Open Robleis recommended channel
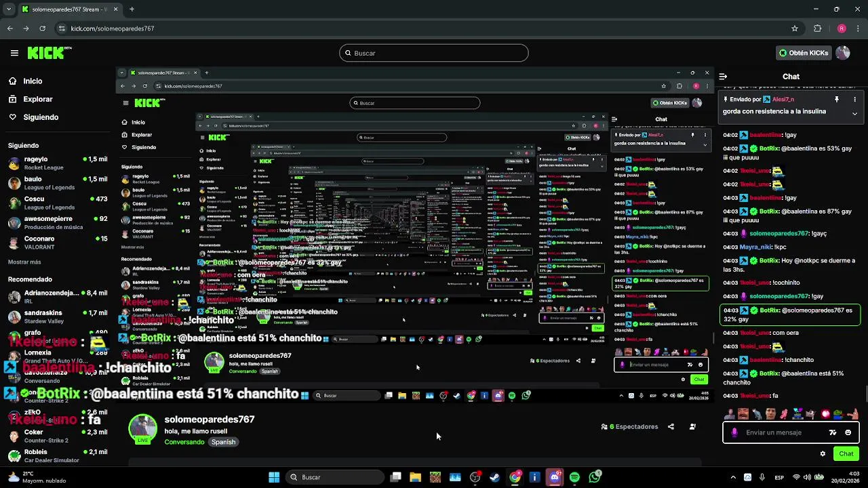 tap(58, 455)
